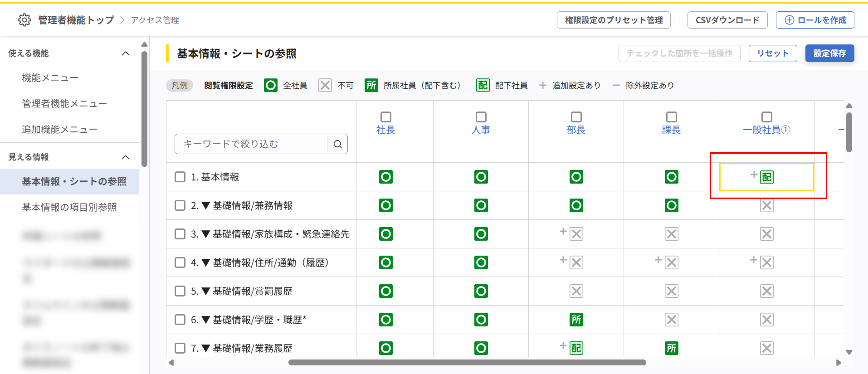Expand the triangle on 2. 基礎情報/兼務情報

(206, 205)
